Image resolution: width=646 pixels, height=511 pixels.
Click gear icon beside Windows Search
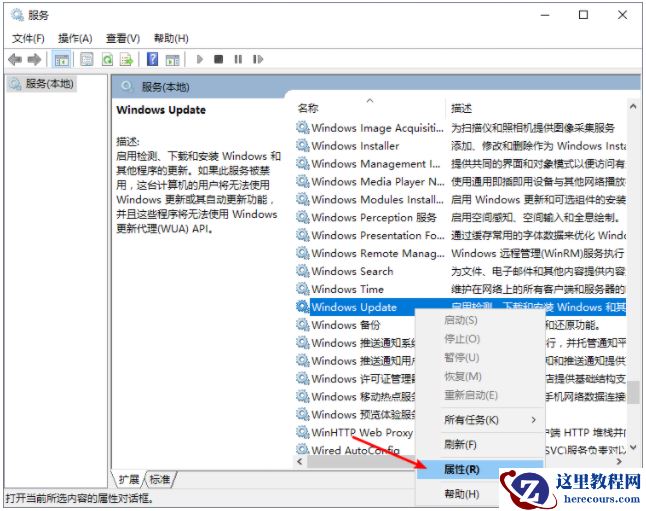[x=303, y=271]
